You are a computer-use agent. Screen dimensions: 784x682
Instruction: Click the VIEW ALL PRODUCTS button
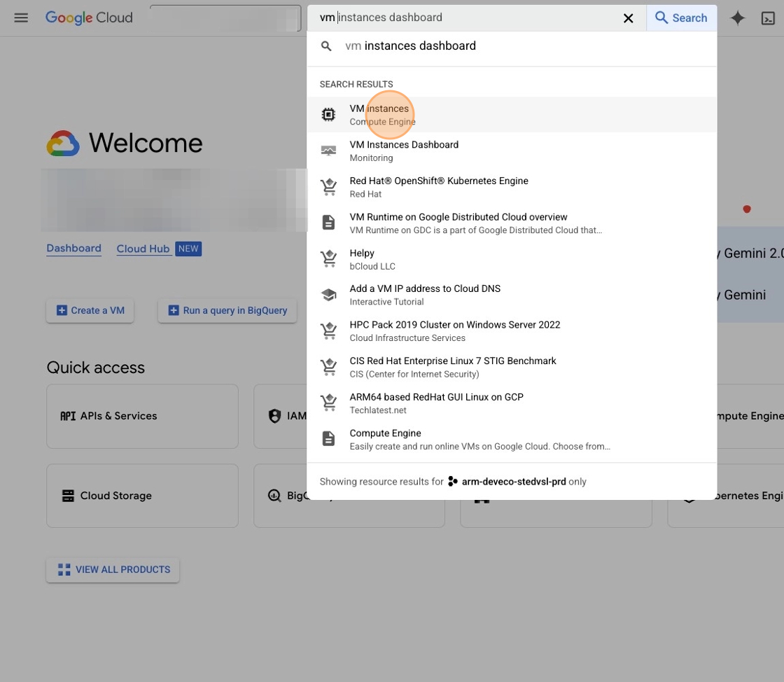(113, 570)
